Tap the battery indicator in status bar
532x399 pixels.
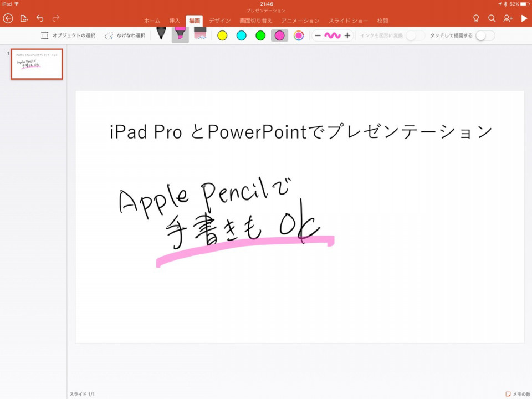point(525,4)
